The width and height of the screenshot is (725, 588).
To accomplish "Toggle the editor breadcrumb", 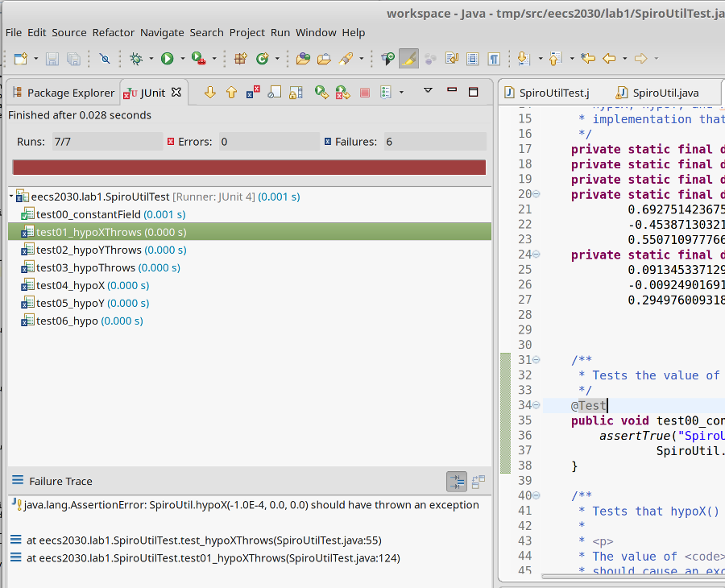I will (388, 59).
